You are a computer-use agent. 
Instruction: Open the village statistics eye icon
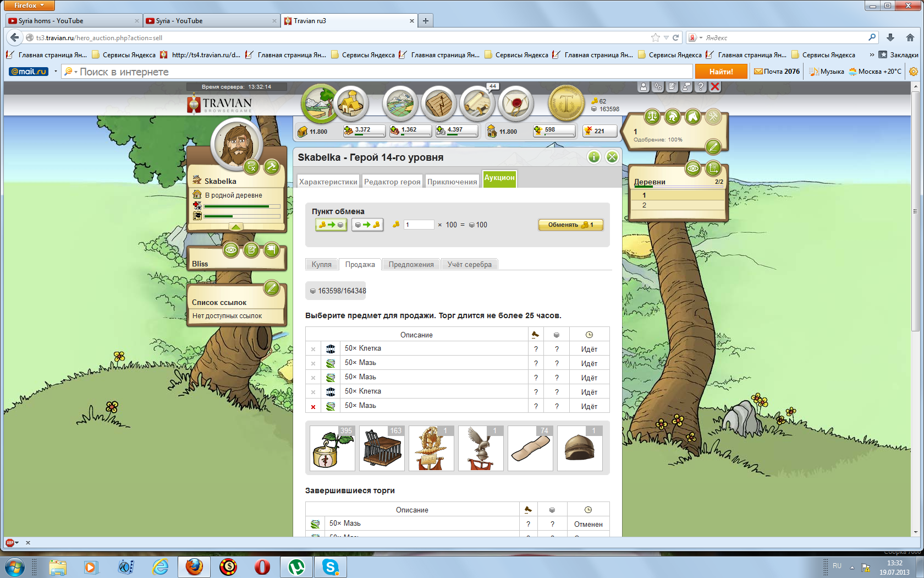(x=693, y=168)
